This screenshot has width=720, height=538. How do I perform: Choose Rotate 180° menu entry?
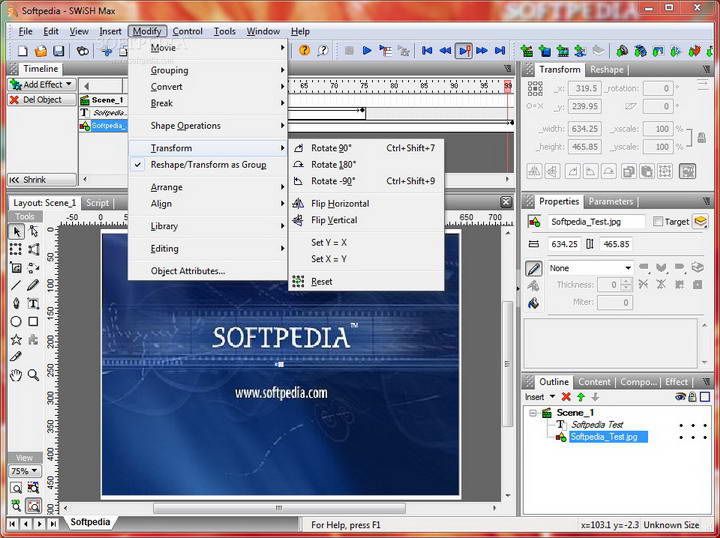click(x=366, y=165)
